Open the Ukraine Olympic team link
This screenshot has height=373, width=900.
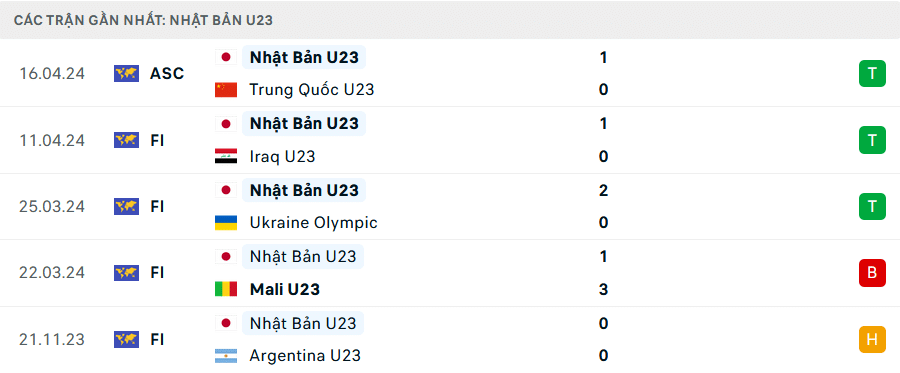(x=313, y=223)
